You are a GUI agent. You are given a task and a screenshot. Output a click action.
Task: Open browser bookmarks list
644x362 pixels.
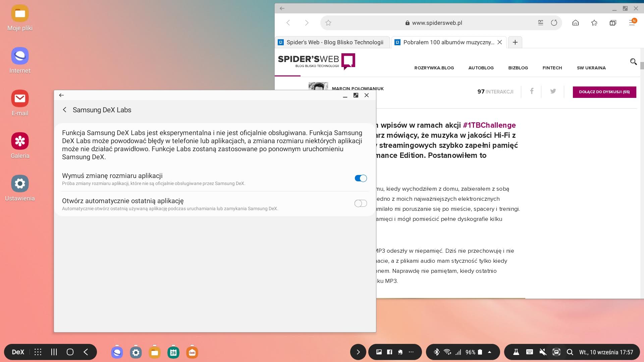point(594,23)
